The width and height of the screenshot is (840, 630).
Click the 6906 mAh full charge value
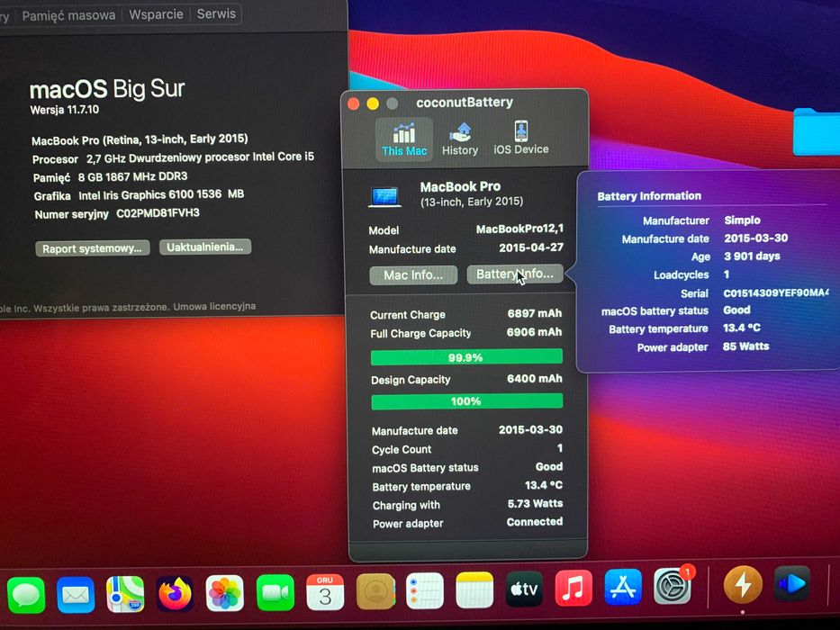tap(534, 331)
